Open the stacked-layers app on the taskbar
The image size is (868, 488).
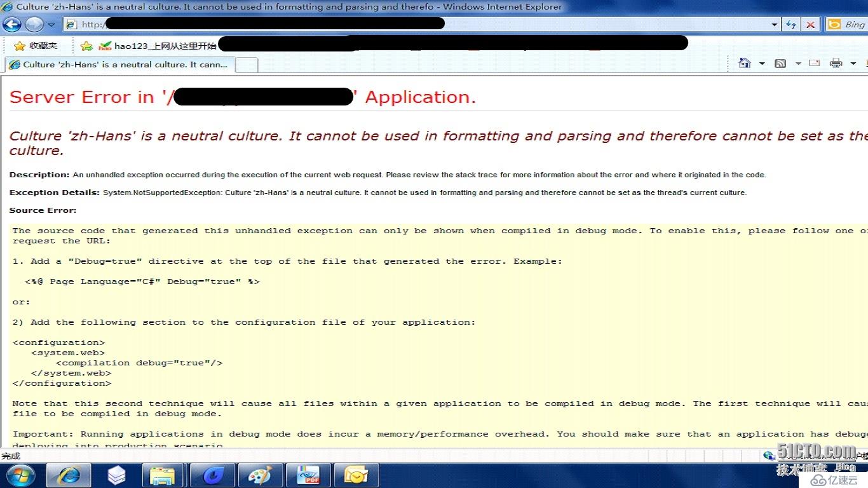[x=116, y=475]
